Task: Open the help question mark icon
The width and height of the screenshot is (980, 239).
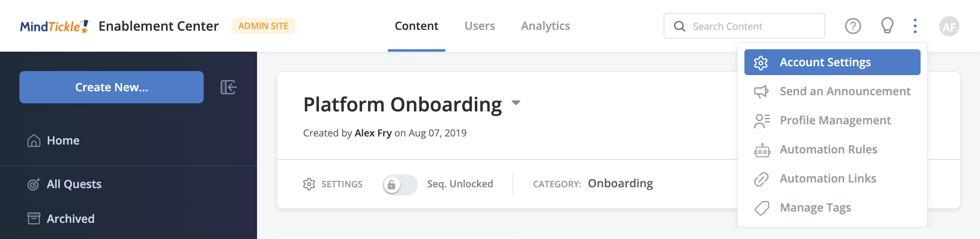Action: (x=853, y=26)
